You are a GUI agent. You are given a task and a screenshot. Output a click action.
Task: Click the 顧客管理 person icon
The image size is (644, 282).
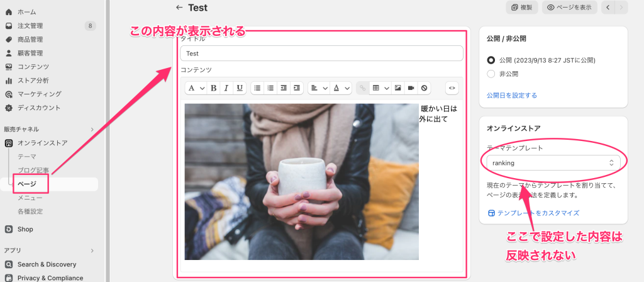coord(9,53)
